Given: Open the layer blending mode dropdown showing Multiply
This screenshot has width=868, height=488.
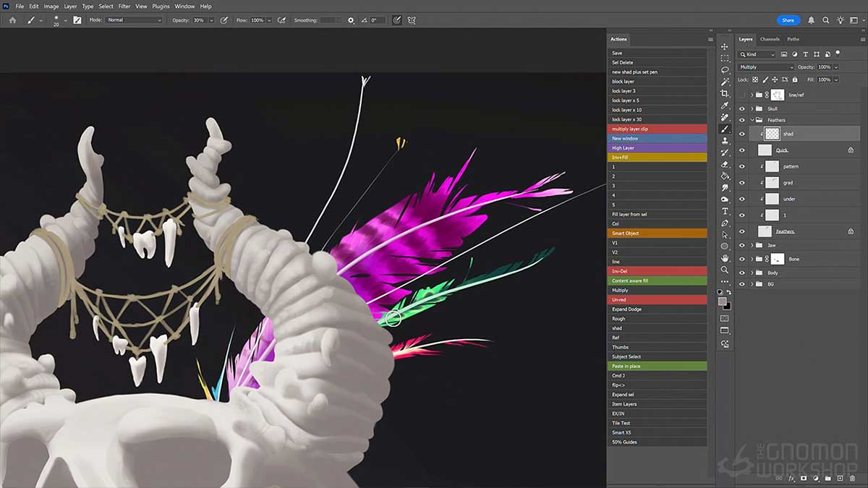Looking at the screenshot, I should 765,67.
